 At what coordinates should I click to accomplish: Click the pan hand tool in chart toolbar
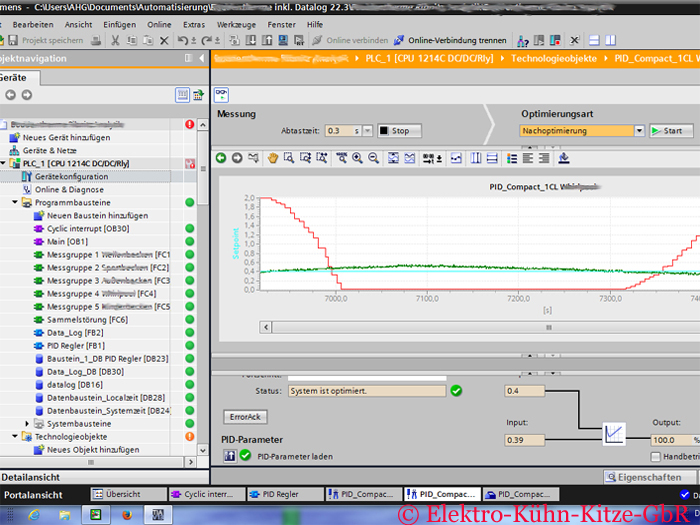(x=271, y=158)
